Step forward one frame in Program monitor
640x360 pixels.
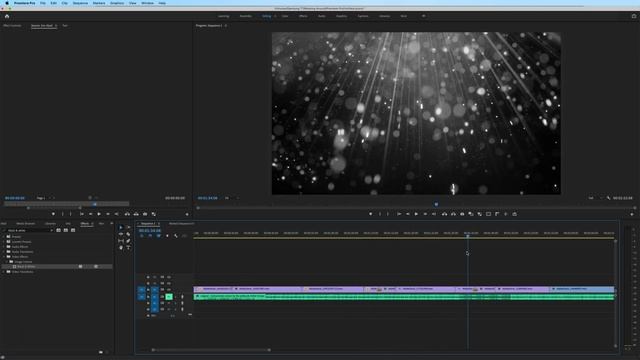click(425, 214)
